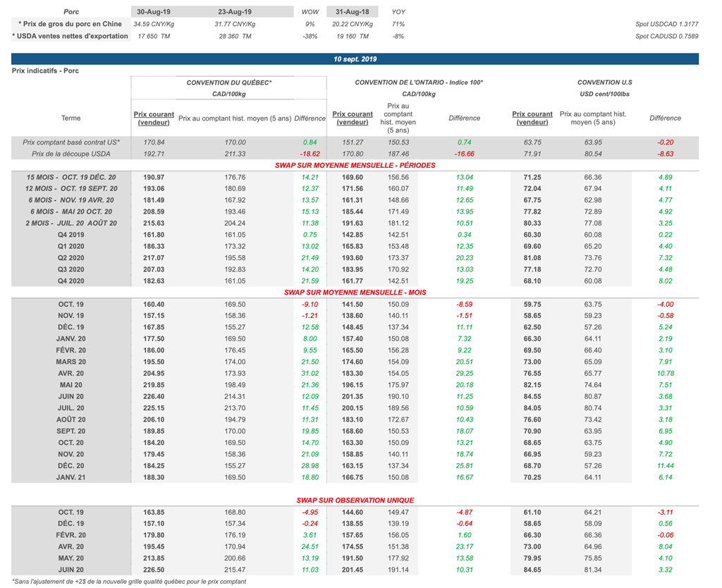This screenshot has height=588, width=722.
Task: Click the "Terme" column header
Action: click(x=71, y=118)
